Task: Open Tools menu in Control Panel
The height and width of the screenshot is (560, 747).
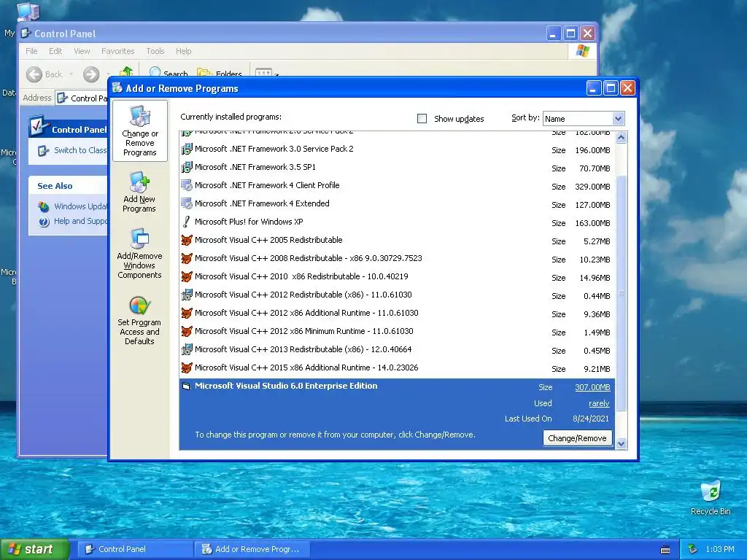Action: pos(155,51)
